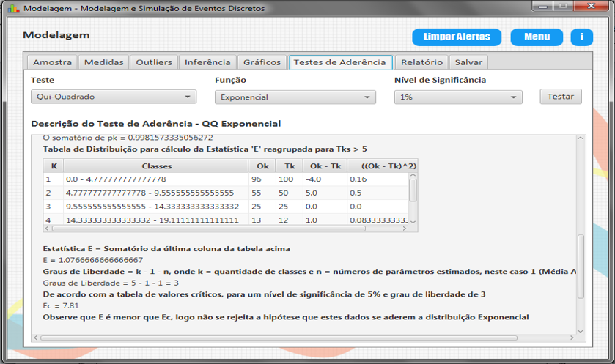
Task: Open the Teste dropdown showing Qui-Quadrado
Action: click(114, 97)
